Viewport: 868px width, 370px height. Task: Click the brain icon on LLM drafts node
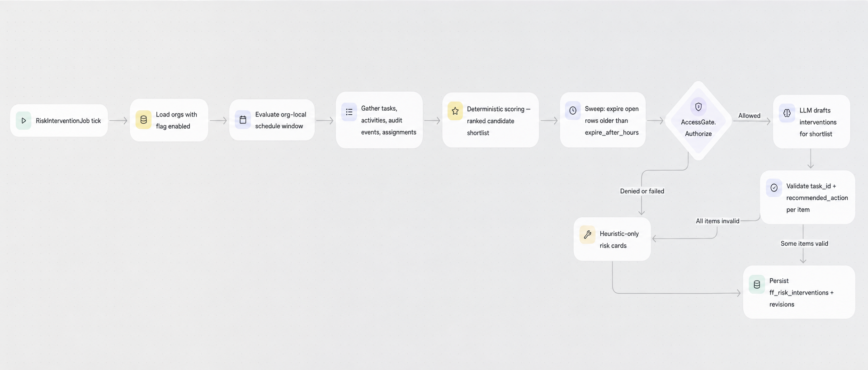(x=787, y=113)
